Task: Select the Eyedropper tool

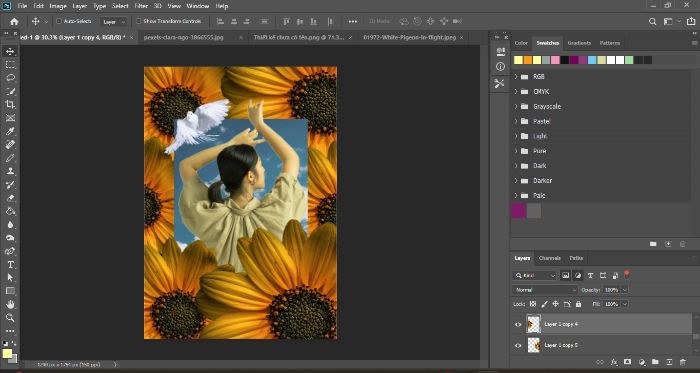Action: pyautogui.click(x=10, y=131)
